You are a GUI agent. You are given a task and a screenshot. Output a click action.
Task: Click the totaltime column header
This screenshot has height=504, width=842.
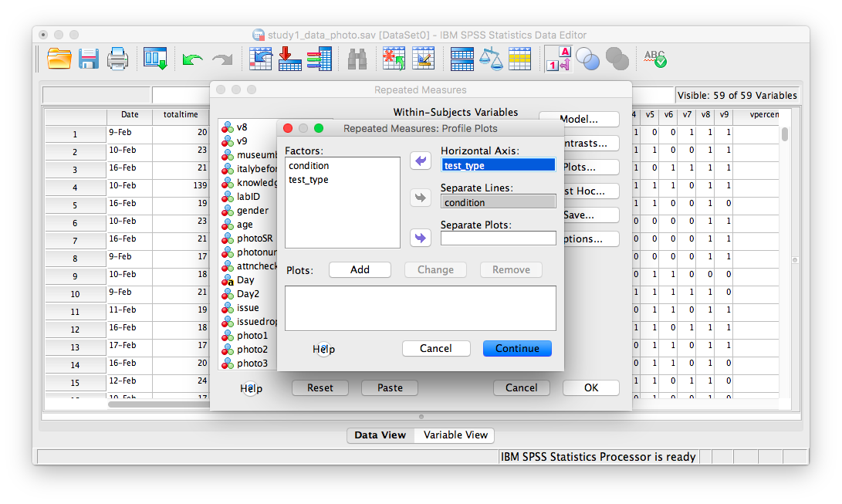coord(181,115)
